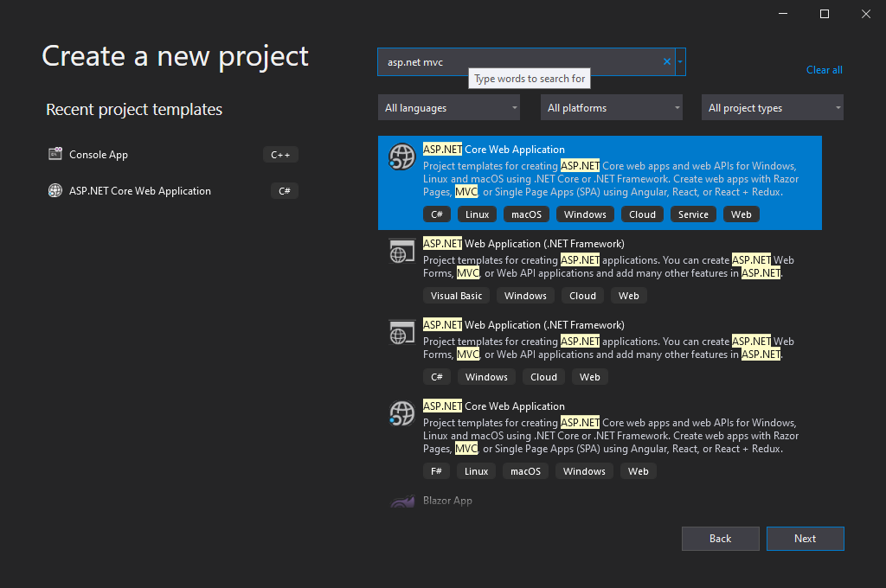Open the All languages filter dropdown
The height and width of the screenshot is (588, 886).
pos(449,107)
